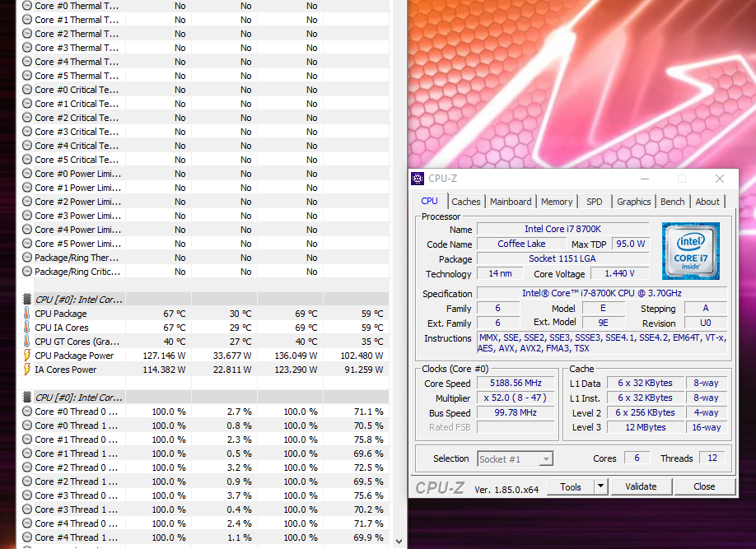
Task: Click the 136.049 W maximum value
Action: coord(296,356)
